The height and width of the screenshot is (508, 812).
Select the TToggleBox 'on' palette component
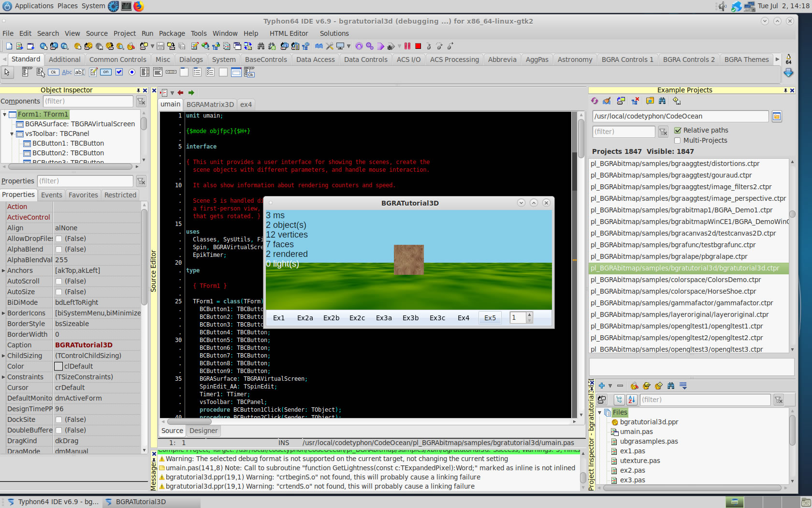pos(106,73)
